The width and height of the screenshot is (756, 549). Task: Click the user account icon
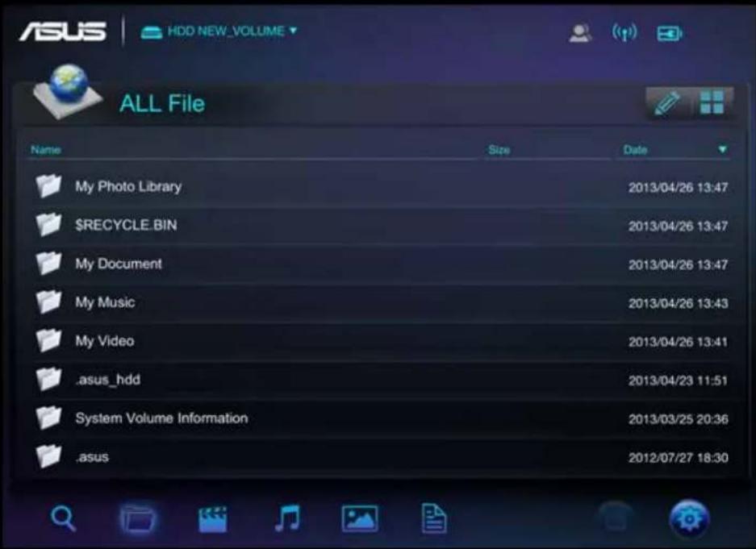(579, 33)
